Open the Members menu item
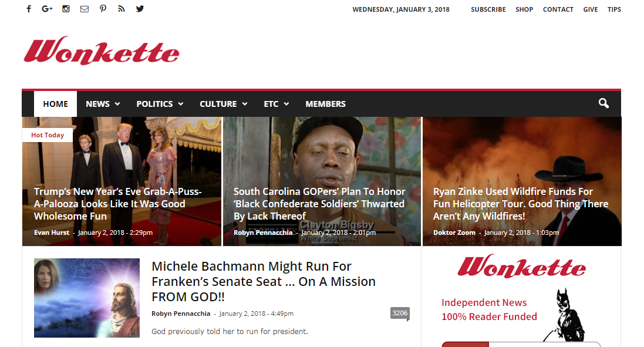 [x=325, y=104]
